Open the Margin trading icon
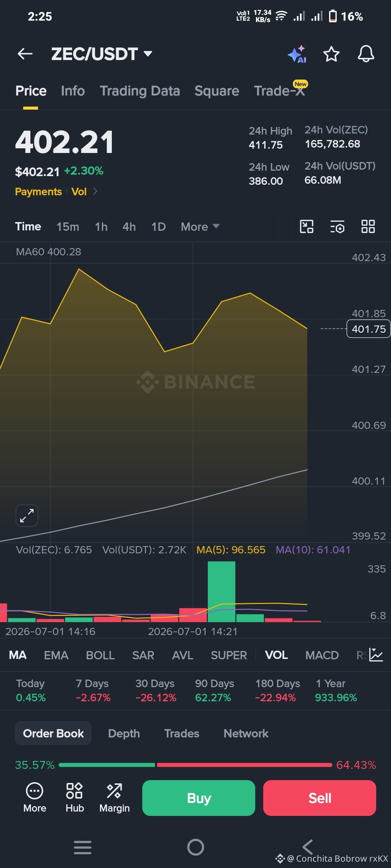This screenshot has width=391, height=868. pyautogui.click(x=114, y=797)
